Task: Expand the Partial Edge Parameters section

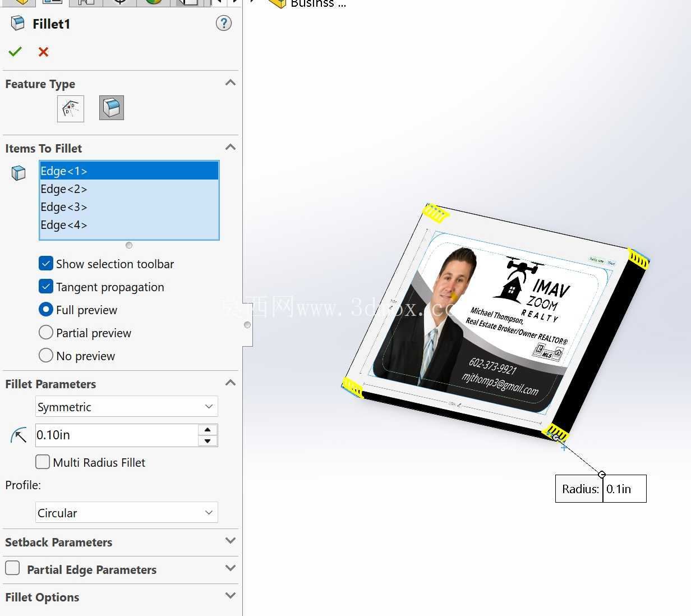Action: pyautogui.click(x=230, y=568)
